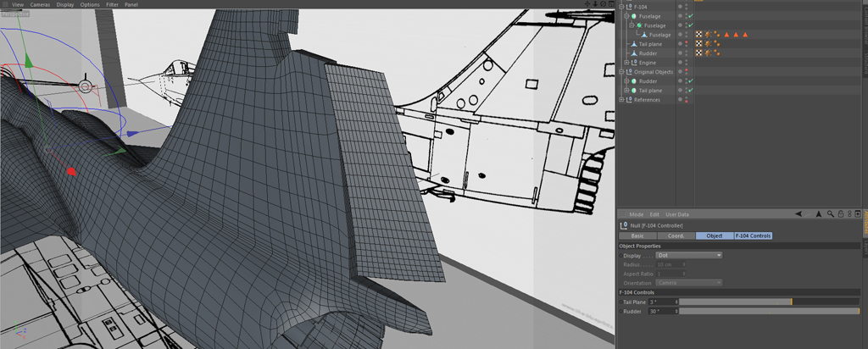Toggle visibility dots on Engine row
Image resolution: width=868 pixels, height=349 pixels.
tap(687, 63)
